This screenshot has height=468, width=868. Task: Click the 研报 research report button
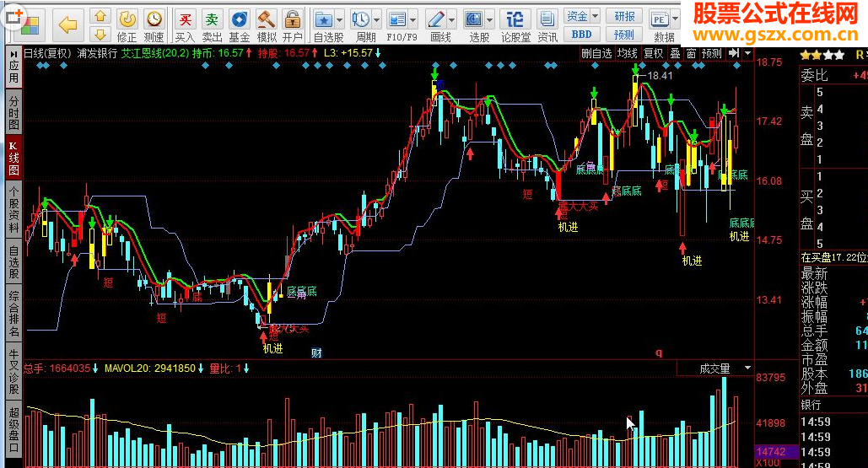624,16
